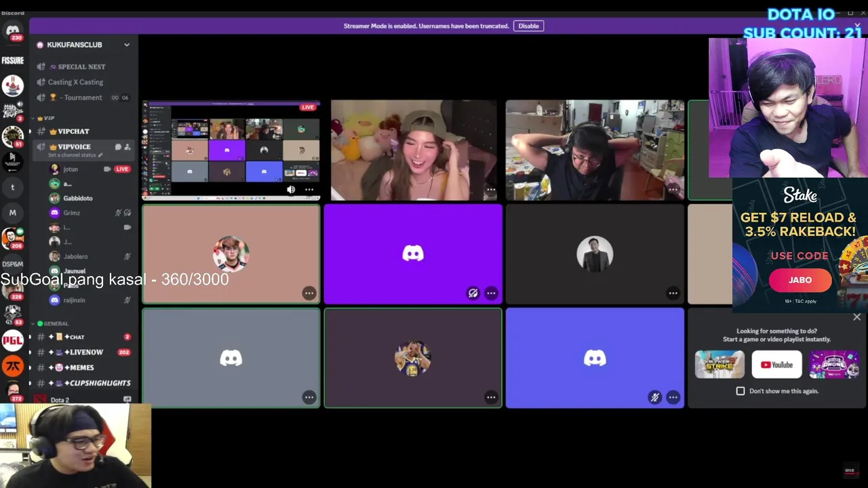Click the LIVE badge beside jotun

click(123, 169)
